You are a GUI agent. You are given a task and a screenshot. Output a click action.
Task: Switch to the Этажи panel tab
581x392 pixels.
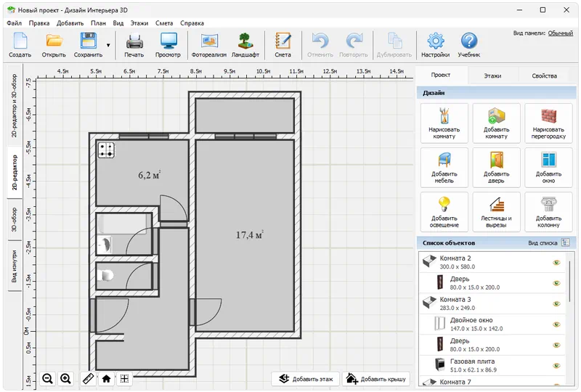pyautogui.click(x=492, y=75)
